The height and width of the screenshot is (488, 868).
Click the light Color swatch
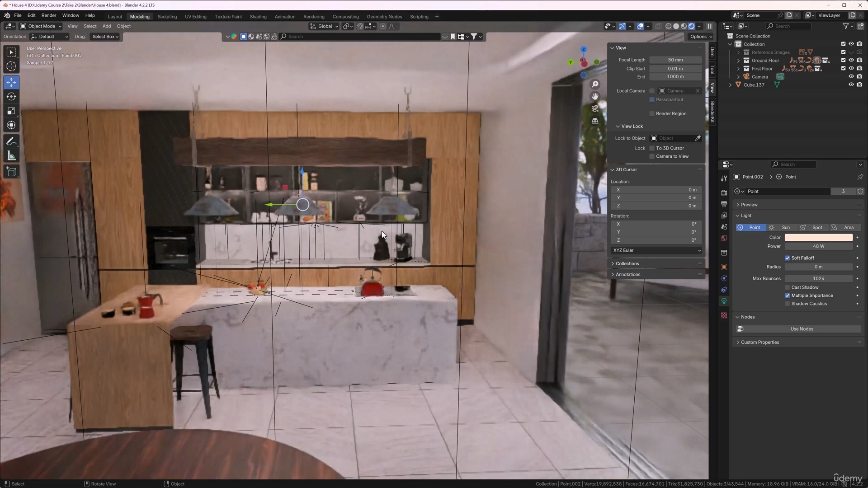pyautogui.click(x=818, y=237)
